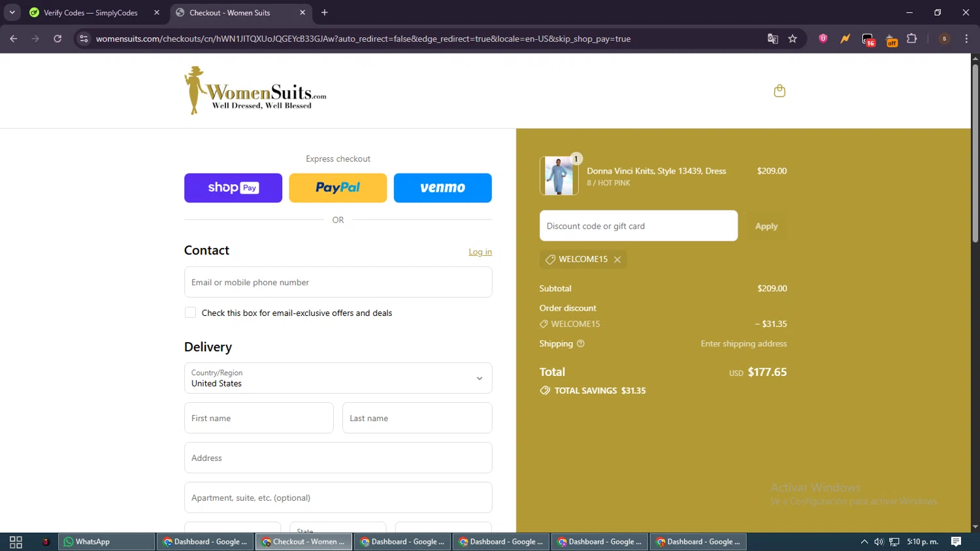980x551 pixels.
Task: Remove the WELCOME15 discount code tag
Action: click(617, 259)
